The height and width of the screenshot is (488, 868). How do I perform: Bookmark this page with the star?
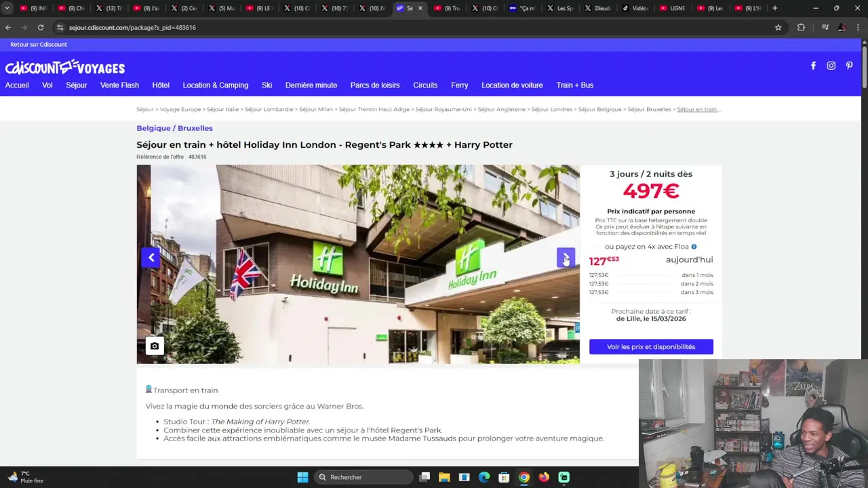click(778, 27)
